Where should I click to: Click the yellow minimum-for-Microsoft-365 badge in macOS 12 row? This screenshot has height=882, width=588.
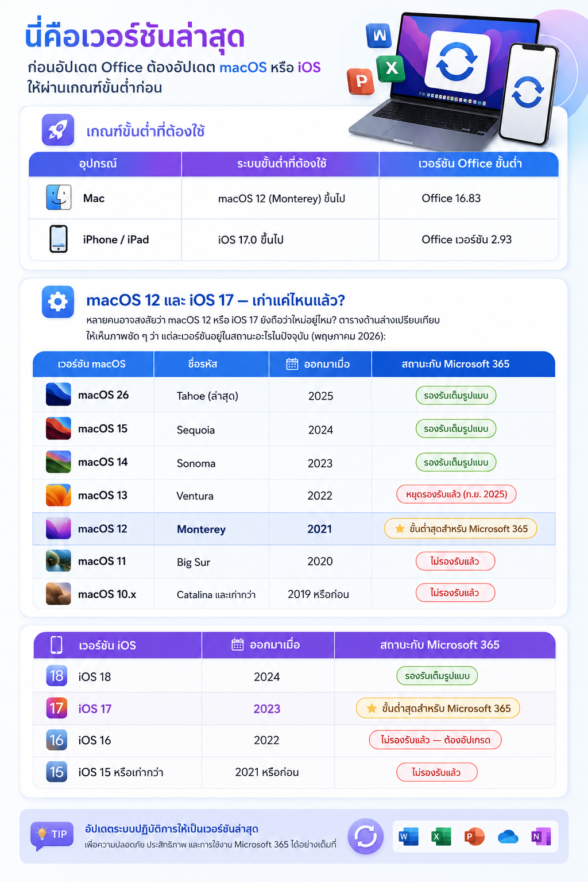click(x=461, y=529)
